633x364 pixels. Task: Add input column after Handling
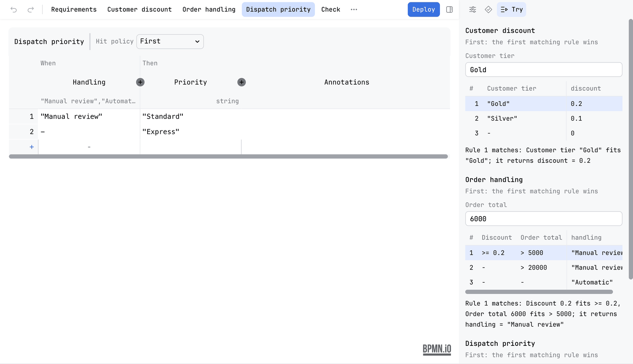140,82
